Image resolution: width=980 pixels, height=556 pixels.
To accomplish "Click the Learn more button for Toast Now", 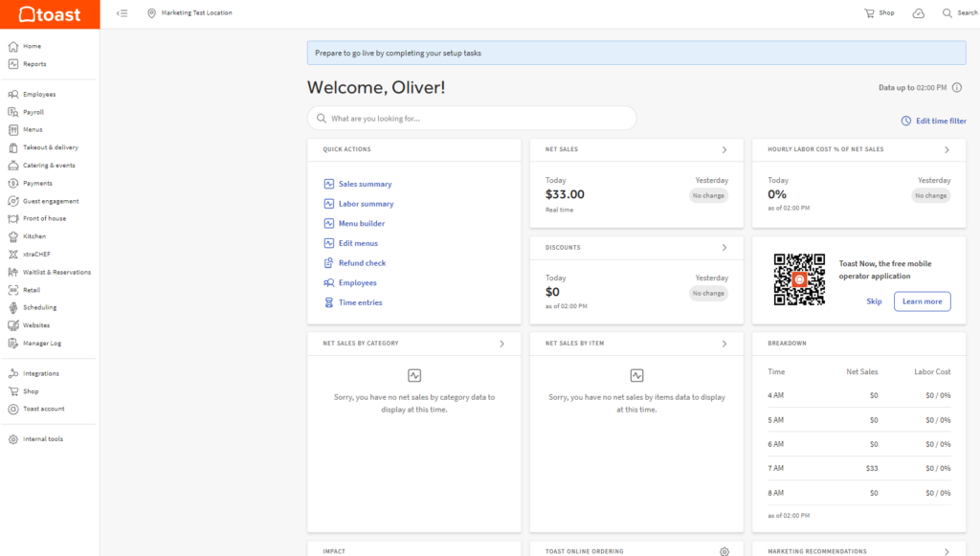I will (x=922, y=300).
